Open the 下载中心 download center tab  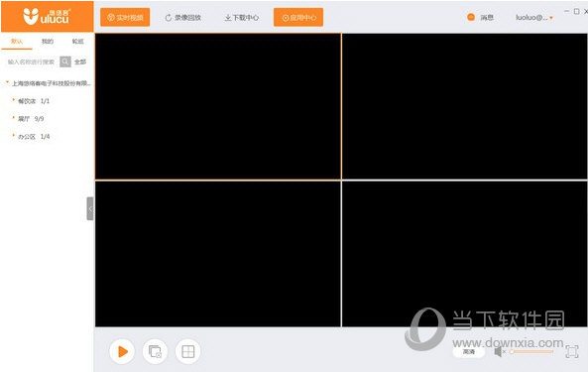coord(242,18)
